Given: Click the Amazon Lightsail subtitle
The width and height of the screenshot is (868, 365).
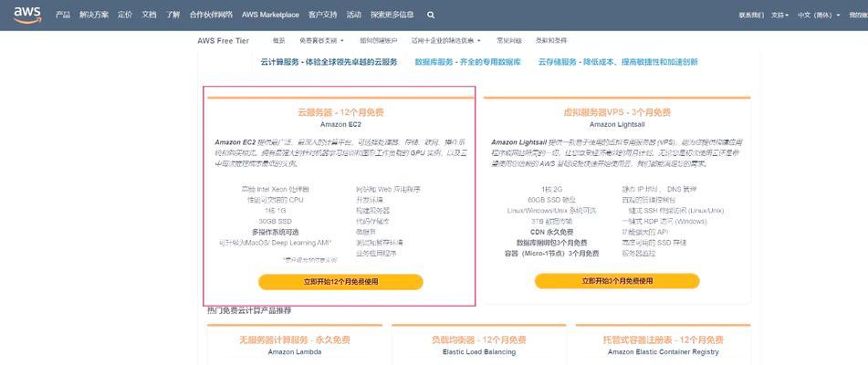Looking at the screenshot, I should [x=617, y=124].
